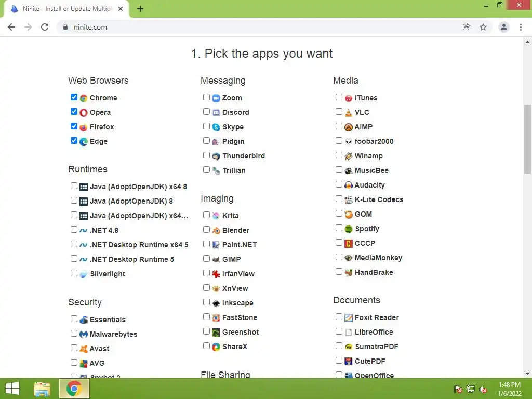The image size is (532, 399).
Task: Check the Zoom checkbox
Action: (x=206, y=97)
